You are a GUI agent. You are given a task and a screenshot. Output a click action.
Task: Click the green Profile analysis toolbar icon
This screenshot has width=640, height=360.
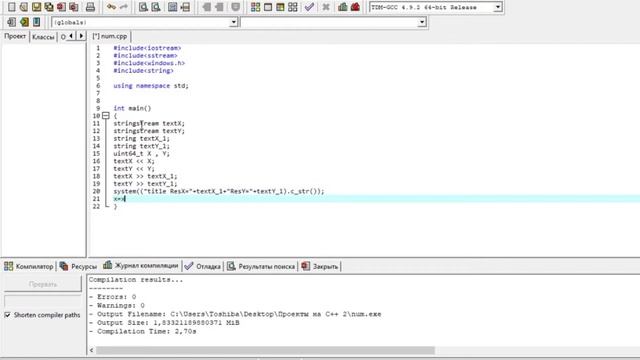[343, 7]
